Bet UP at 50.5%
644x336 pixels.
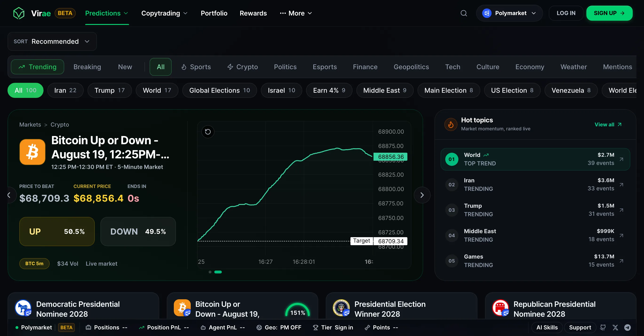(57, 232)
